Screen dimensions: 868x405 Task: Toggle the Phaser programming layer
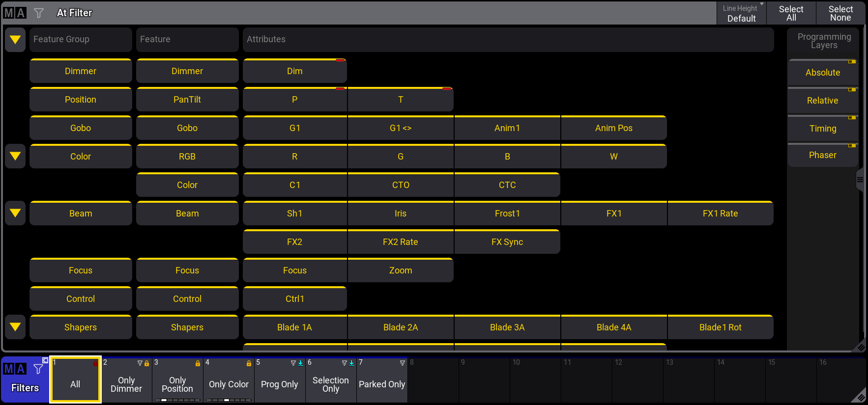pyautogui.click(x=823, y=155)
